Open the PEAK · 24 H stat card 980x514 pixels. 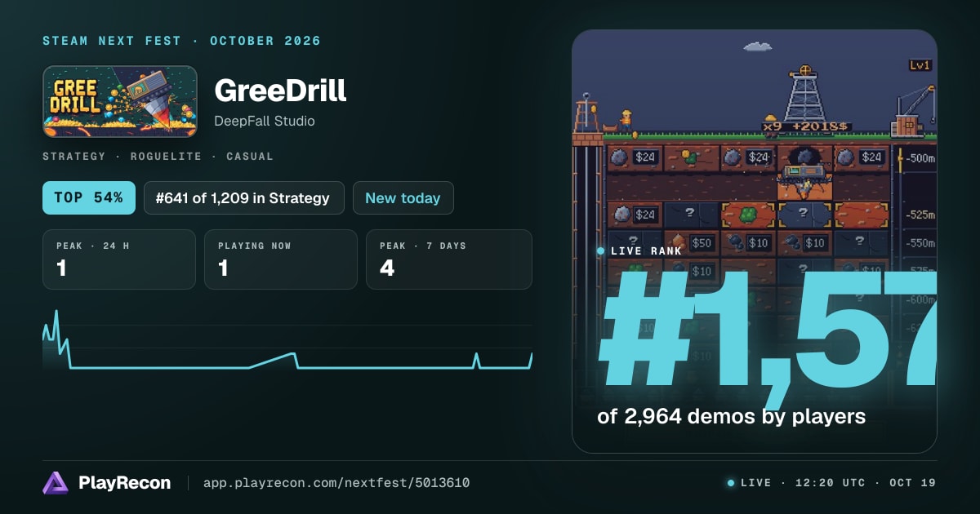click(x=119, y=259)
